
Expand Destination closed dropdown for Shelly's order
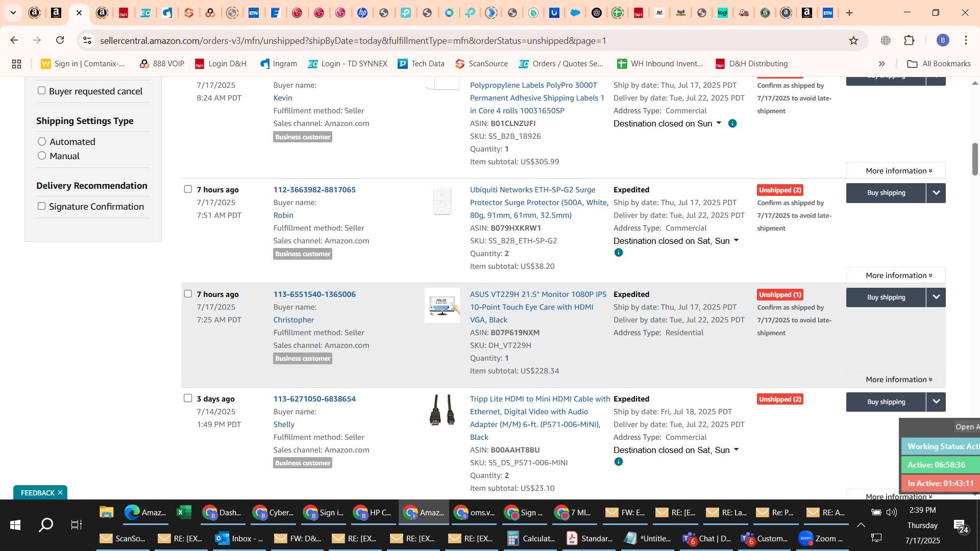(x=736, y=449)
